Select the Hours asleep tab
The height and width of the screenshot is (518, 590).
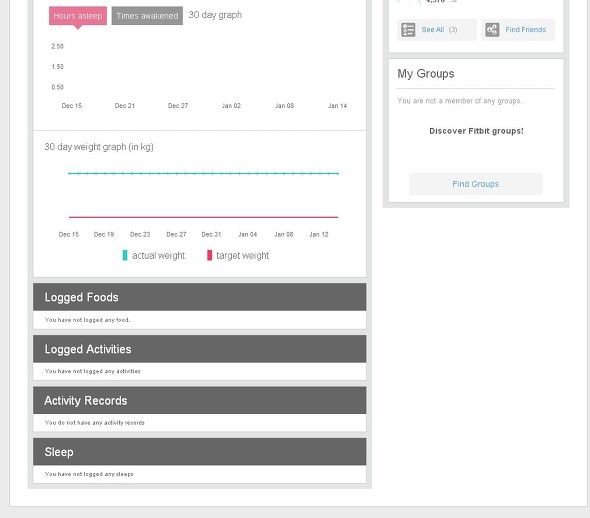coord(78,16)
